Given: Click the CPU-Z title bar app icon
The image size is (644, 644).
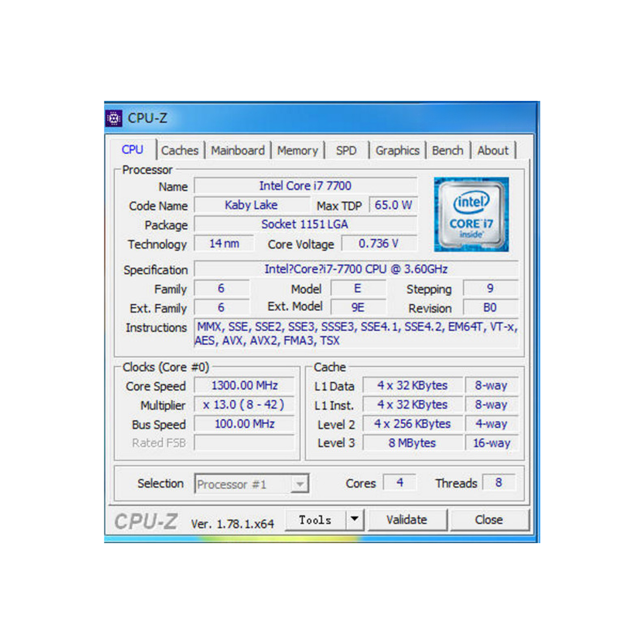Looking at the screenshot, I should point(114,118).
